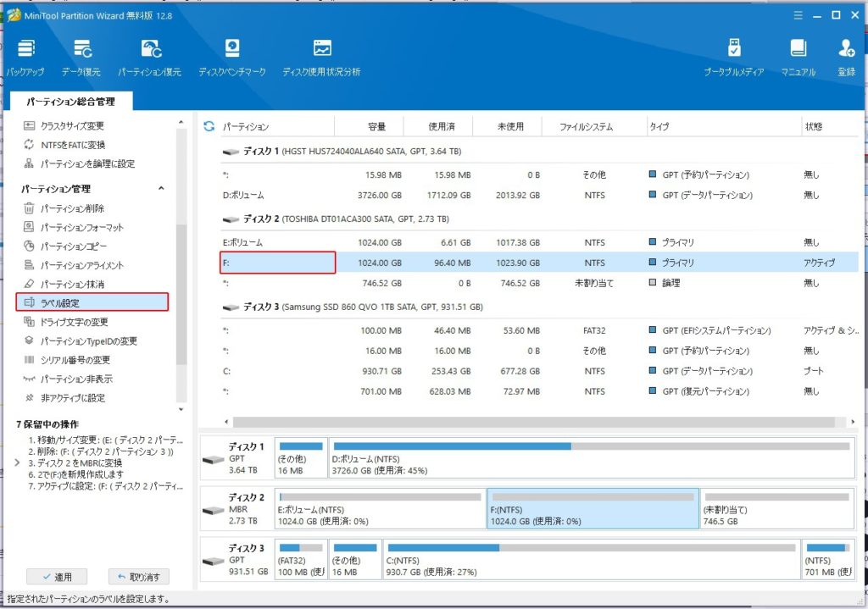Collapse the パーティション管理 section
This screenshot has width=868, height=609.
161,189
